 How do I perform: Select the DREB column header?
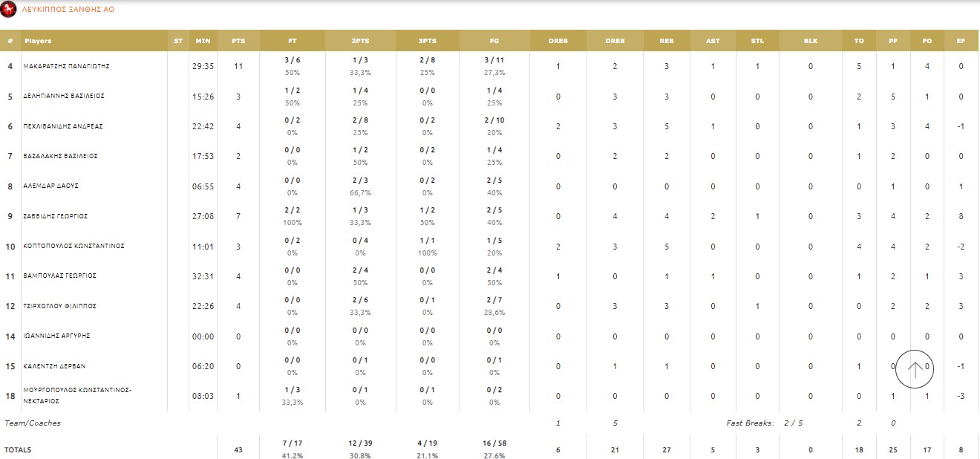[x=615, y=41]
